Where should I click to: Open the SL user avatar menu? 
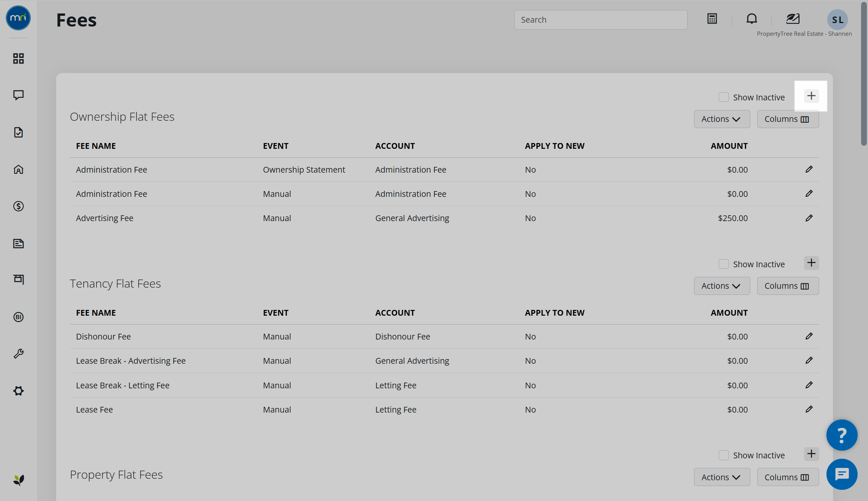(837, 20)
